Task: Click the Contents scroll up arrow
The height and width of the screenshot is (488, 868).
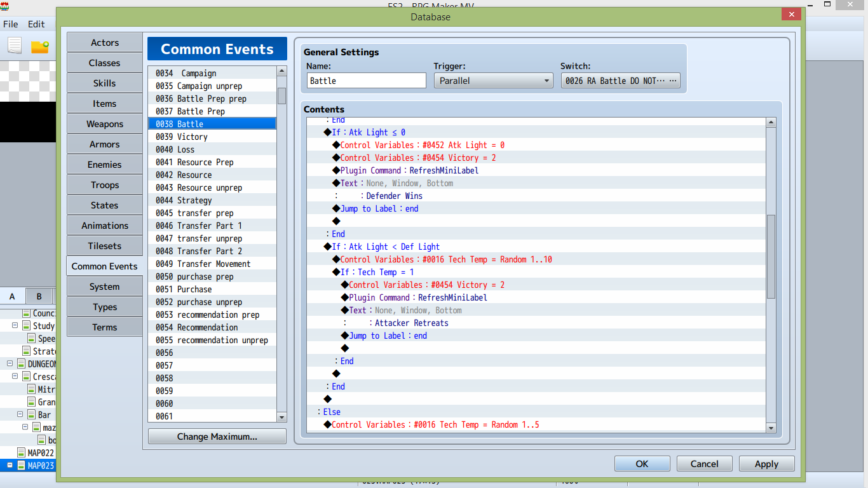Action: point(771,123)
